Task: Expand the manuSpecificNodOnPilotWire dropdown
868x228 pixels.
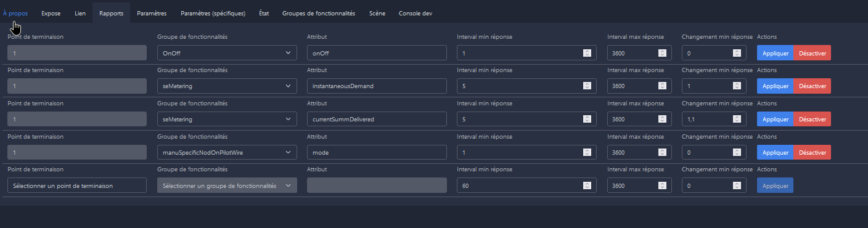Action: (x=227, y=152)
